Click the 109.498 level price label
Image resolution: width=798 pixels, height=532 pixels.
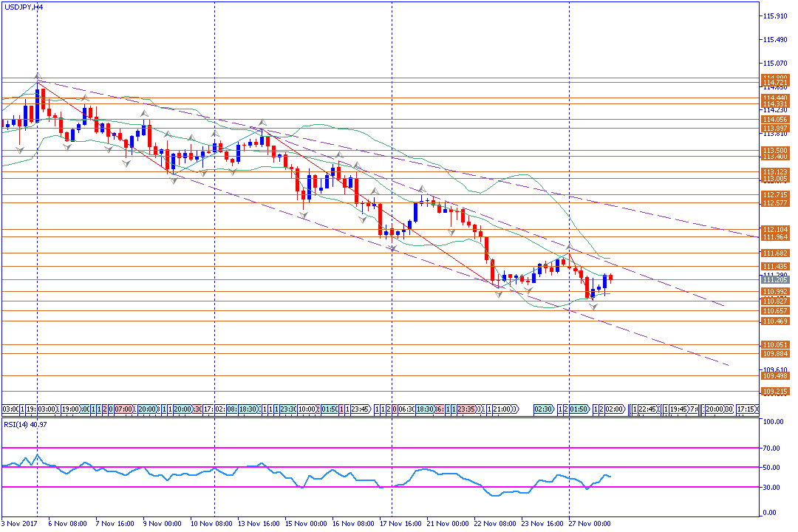pos(774,375)
